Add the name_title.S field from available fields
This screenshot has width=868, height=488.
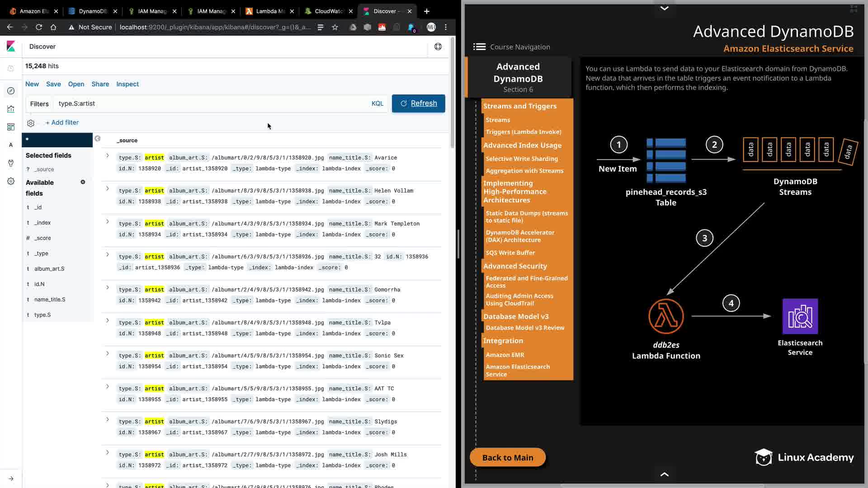point(50,300)
